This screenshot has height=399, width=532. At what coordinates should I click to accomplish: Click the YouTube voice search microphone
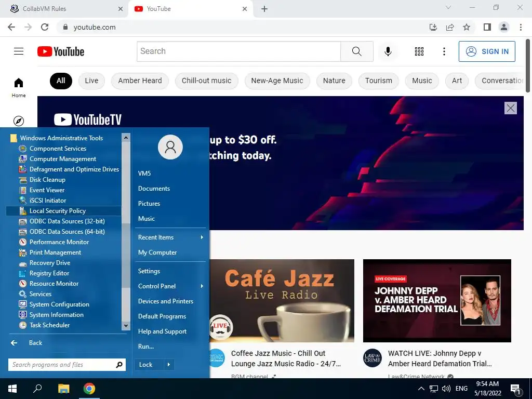(x=388, y=51)
